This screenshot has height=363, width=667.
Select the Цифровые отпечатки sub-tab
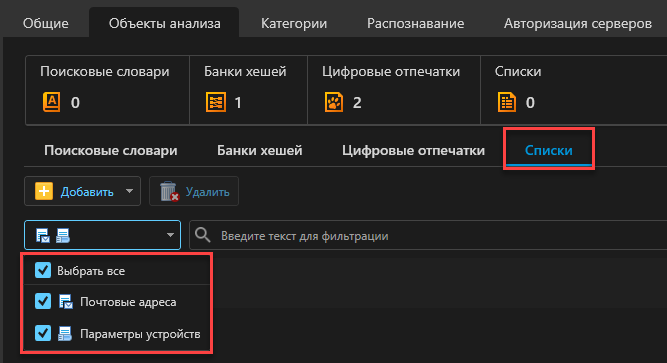[x=413, y=150]
